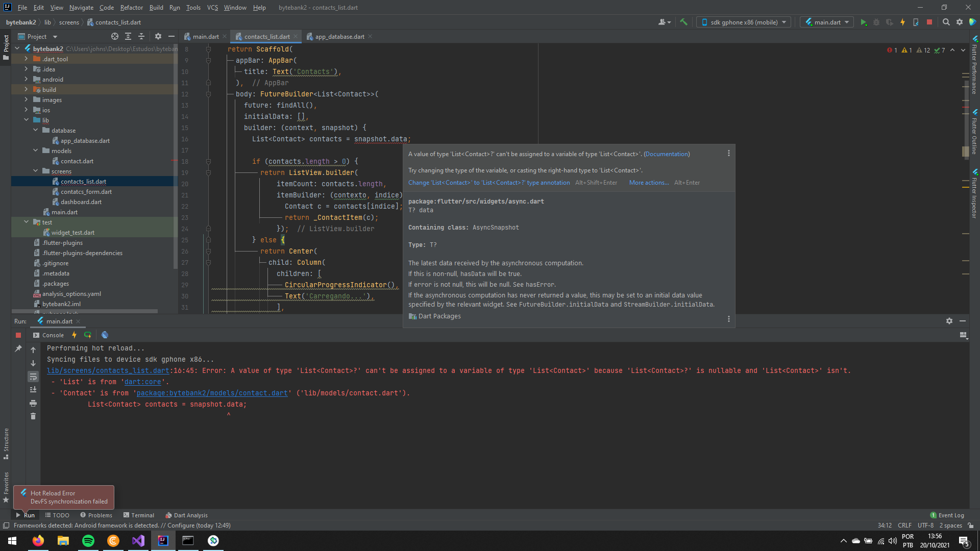Click the console Down the stack trace arrow
The width and height of the screenshot is (980, 551).
pos(33,363)
